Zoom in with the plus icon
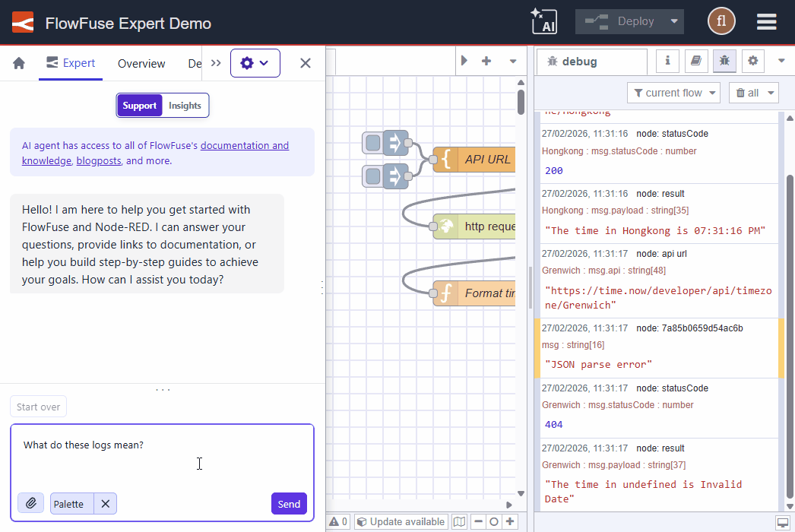This screenshot has height=532, width=795. 510,522
